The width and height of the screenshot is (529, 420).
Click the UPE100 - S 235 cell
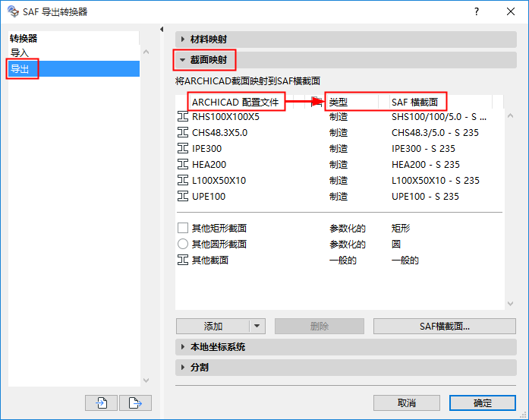coord(425,196)
